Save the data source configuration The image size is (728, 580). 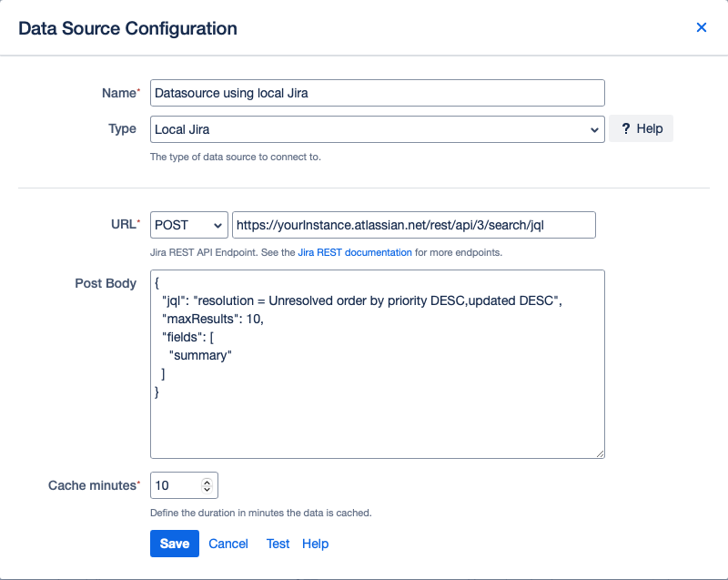pos(174,544)
